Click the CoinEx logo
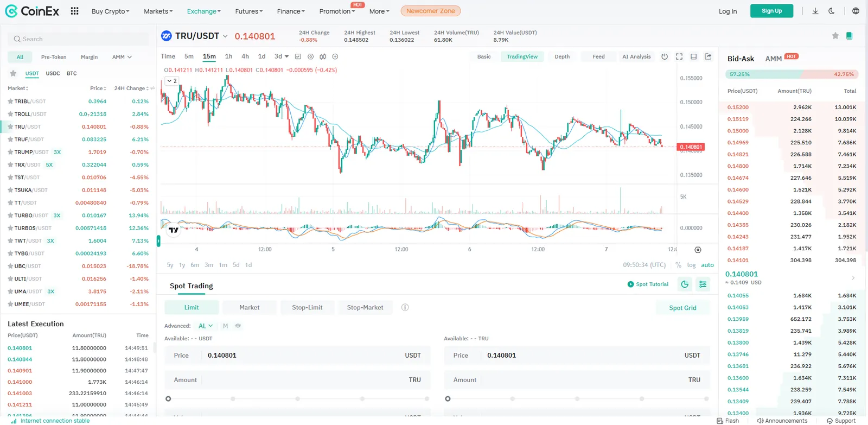 (32, 11)
